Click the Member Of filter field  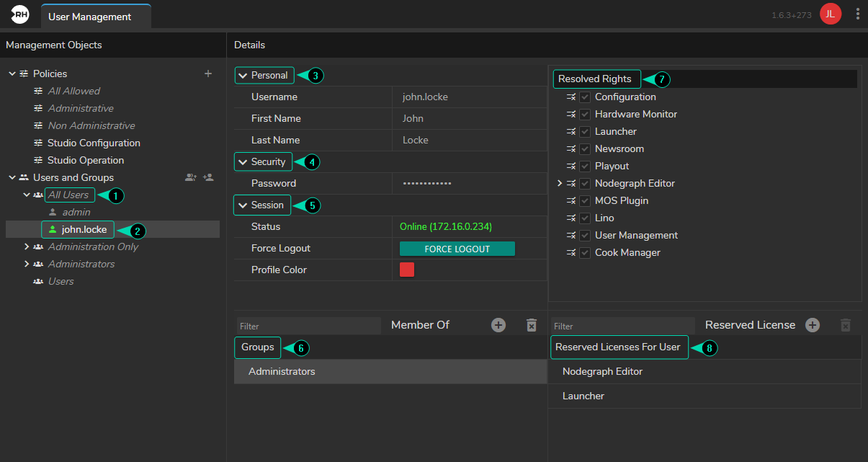click(308, 326)
